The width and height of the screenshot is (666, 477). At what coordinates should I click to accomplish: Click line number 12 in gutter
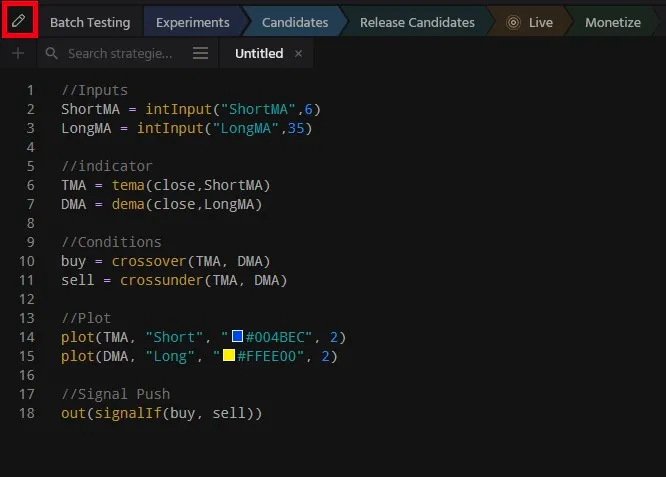tap(26, 299)
